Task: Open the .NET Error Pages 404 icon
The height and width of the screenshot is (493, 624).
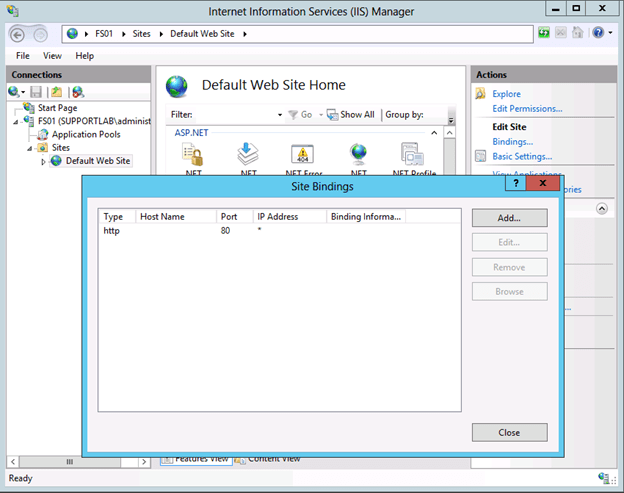Action: tap(303, 154)
